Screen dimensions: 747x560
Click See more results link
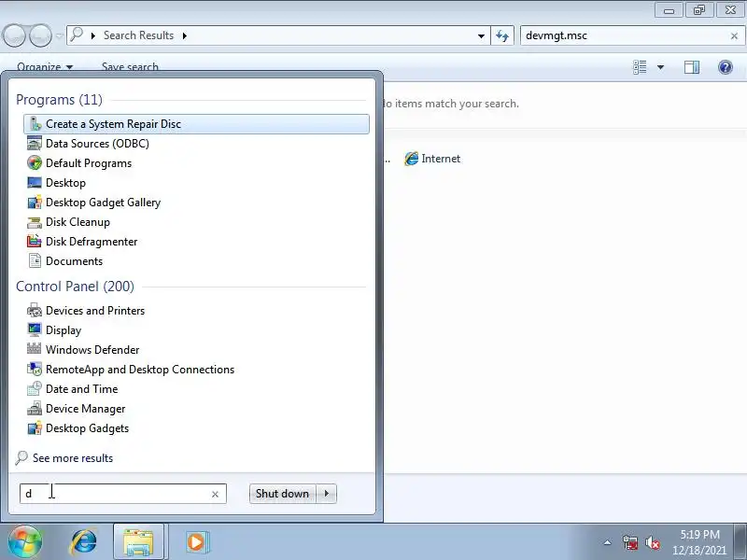click(73, 458)
